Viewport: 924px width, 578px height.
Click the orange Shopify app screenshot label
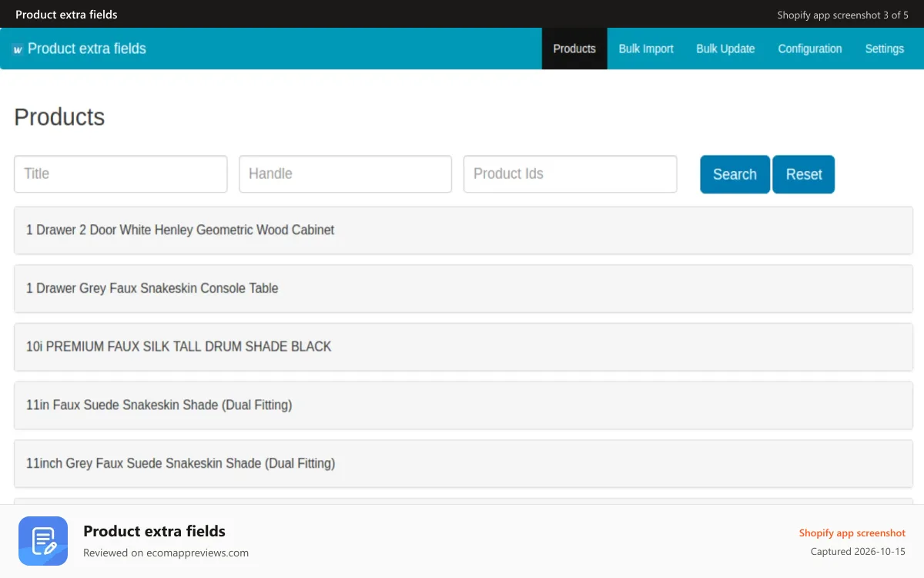pos(852,533)
